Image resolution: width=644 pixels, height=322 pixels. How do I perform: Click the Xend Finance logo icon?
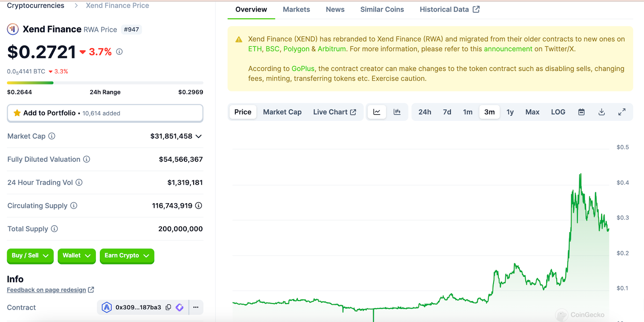coord(13,29)
